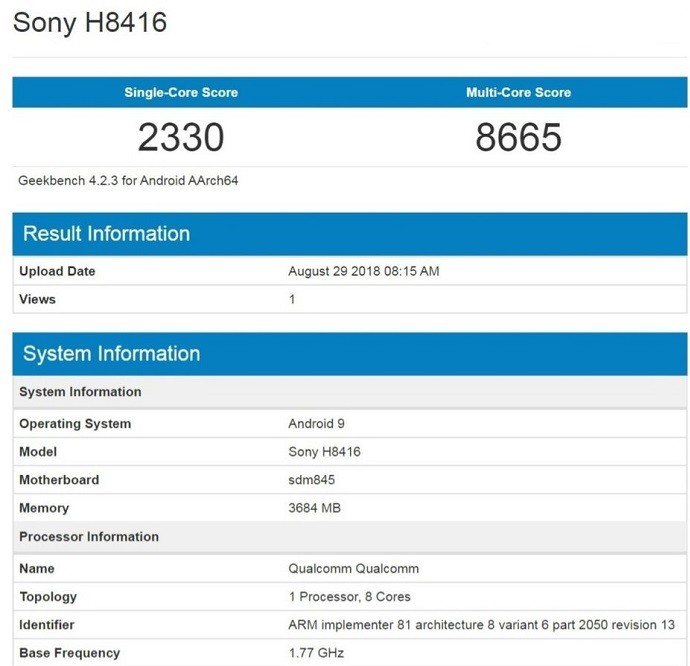Select the Android 9 value
Screen dimensions: 690x666
click(316, 423)
